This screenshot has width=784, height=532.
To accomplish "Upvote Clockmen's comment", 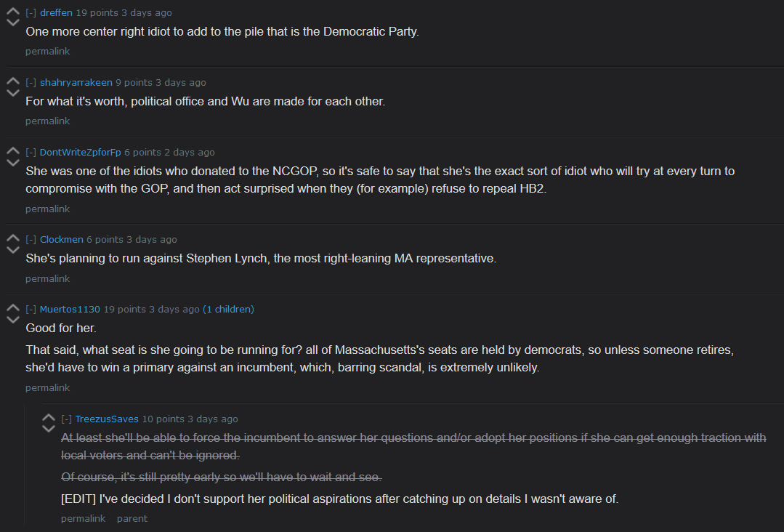I will [x=13, y=238].
